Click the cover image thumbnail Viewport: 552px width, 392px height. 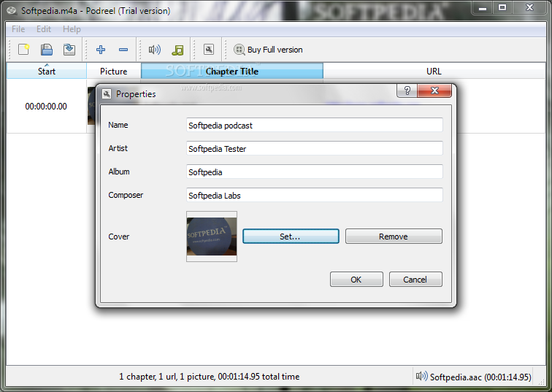pos(212,237)
